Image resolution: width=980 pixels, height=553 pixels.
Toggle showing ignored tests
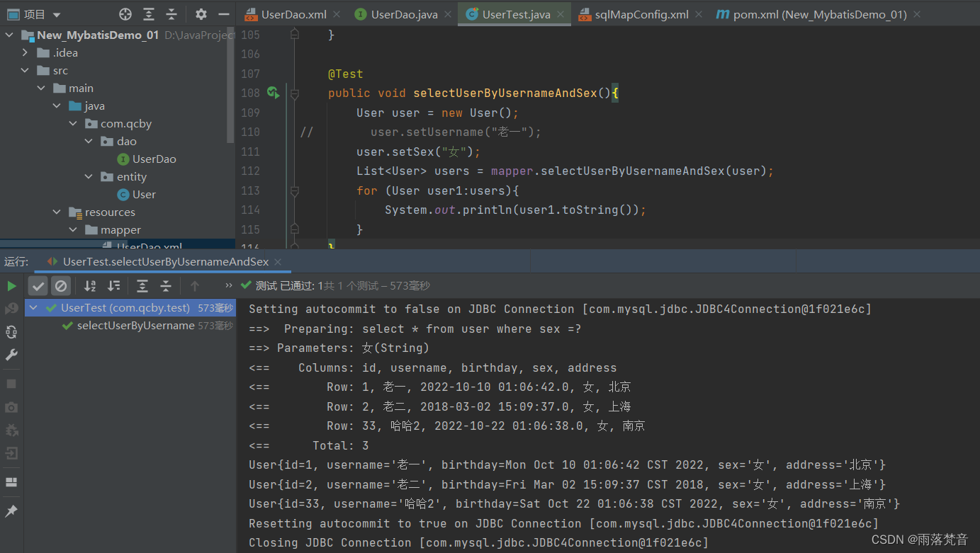click(x=61, y=285)
